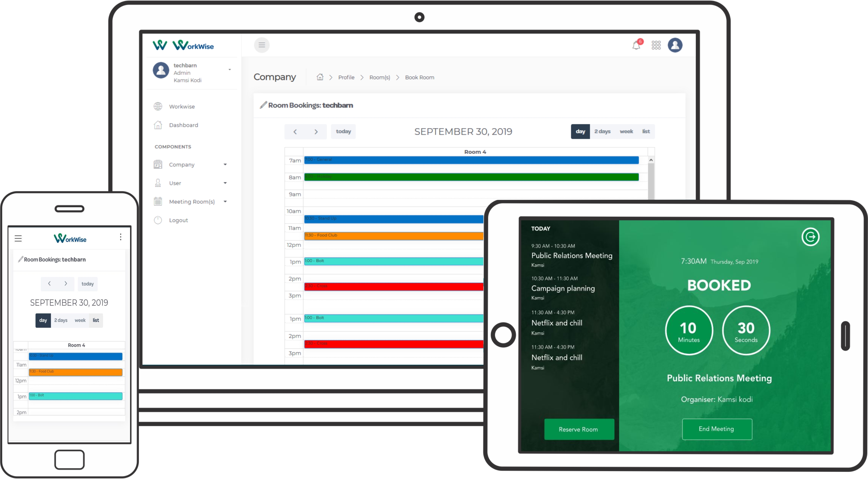
Task: Go to previous day on laptop calendar
Action: tap(295, 132)
